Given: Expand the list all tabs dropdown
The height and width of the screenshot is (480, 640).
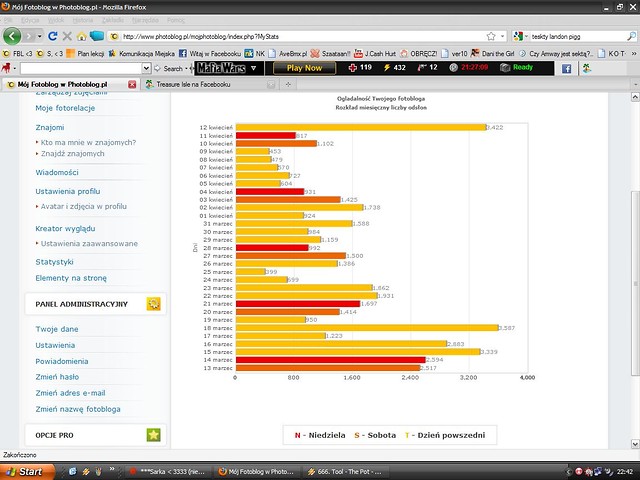Looking at the screenshot, I should pyautogui.click(x=635, y=84).
